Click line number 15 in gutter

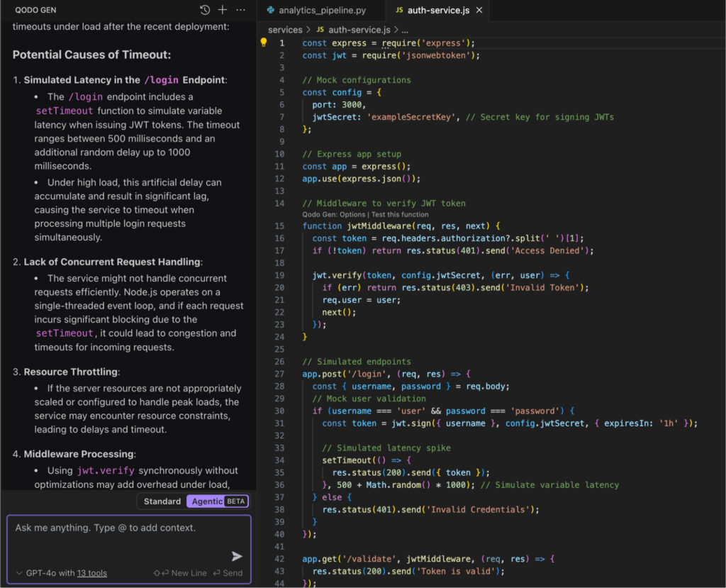pos(279,226)
